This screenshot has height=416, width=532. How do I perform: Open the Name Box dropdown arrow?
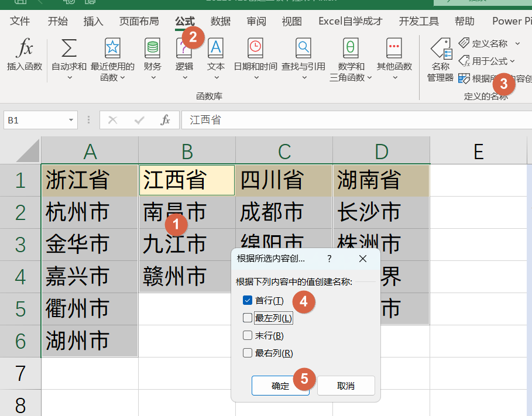tap(71, 120)
